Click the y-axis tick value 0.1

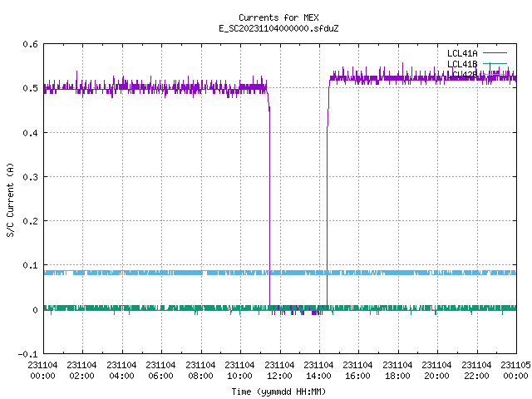point(30,265)
